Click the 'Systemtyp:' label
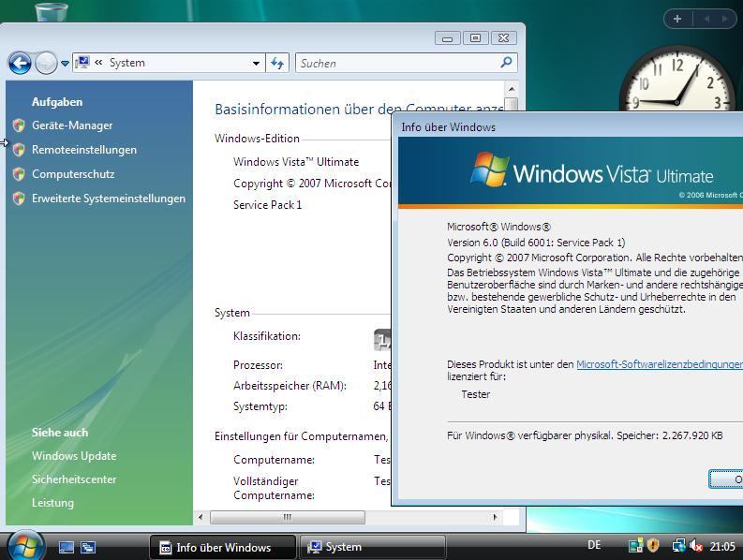The width and height of the screenshot is (743, 560). [260, 406]
